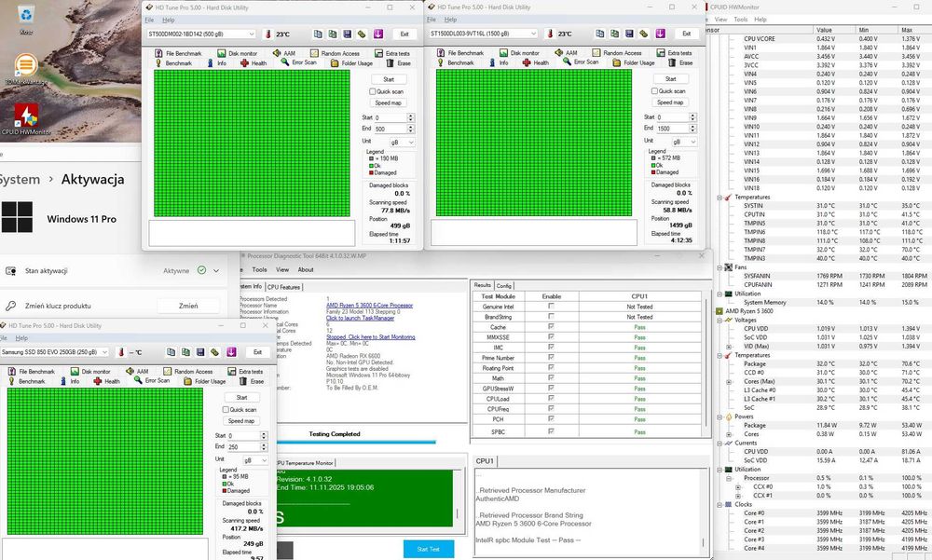Click Exit button in Samsung SSD HD Tune window

tap(257, 352)
